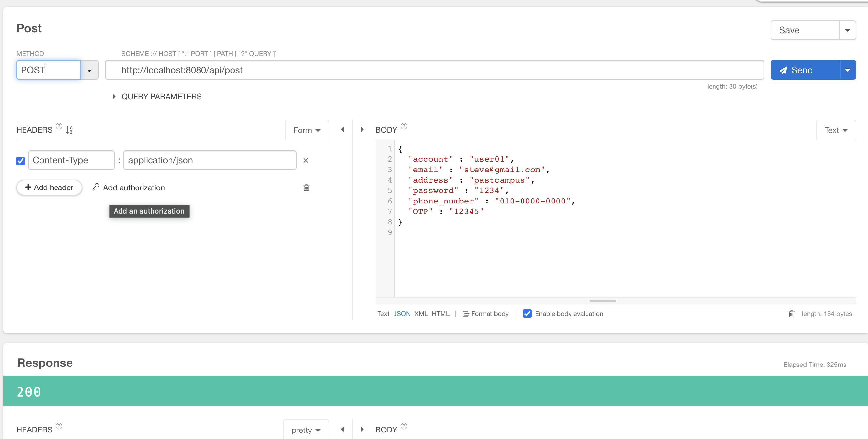Disable the Enable body evaluation checkbox
The height and width of the screenshot is (439, 868).
coord(527,314)
